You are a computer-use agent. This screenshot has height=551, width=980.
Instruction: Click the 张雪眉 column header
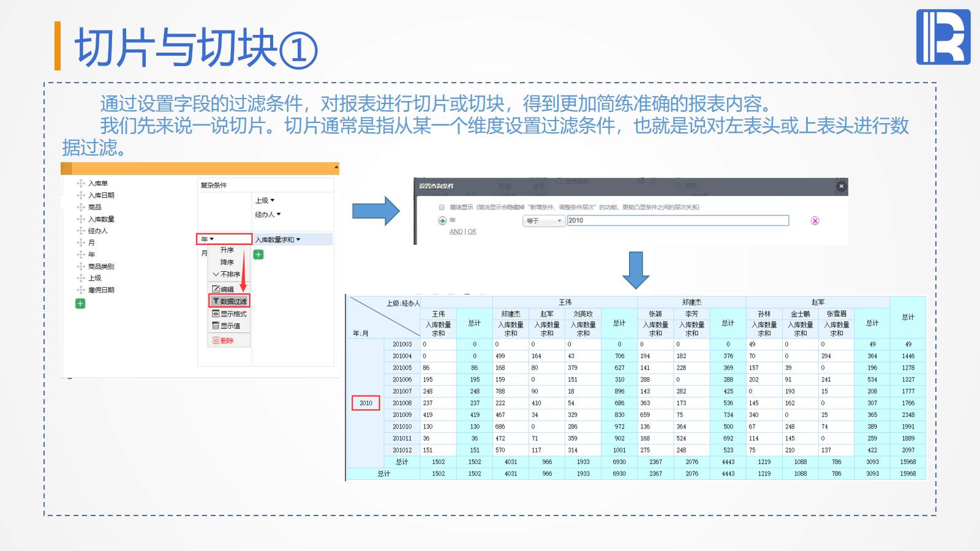(x=837, y=314)
